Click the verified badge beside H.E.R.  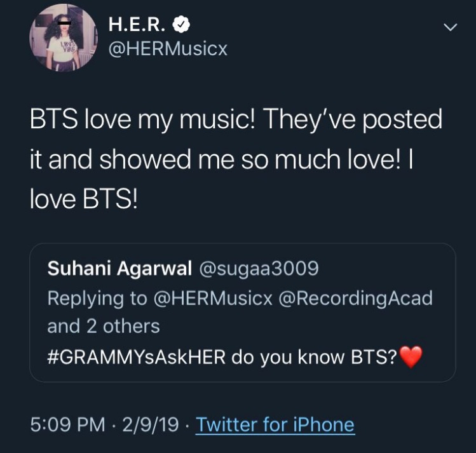[x=182, y=25]
